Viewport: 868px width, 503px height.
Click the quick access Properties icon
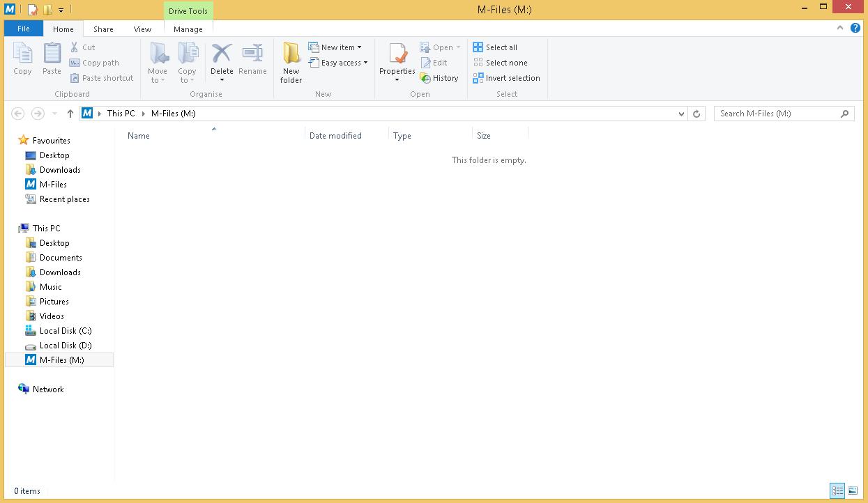pyautogui.click(x=32, y=10)
